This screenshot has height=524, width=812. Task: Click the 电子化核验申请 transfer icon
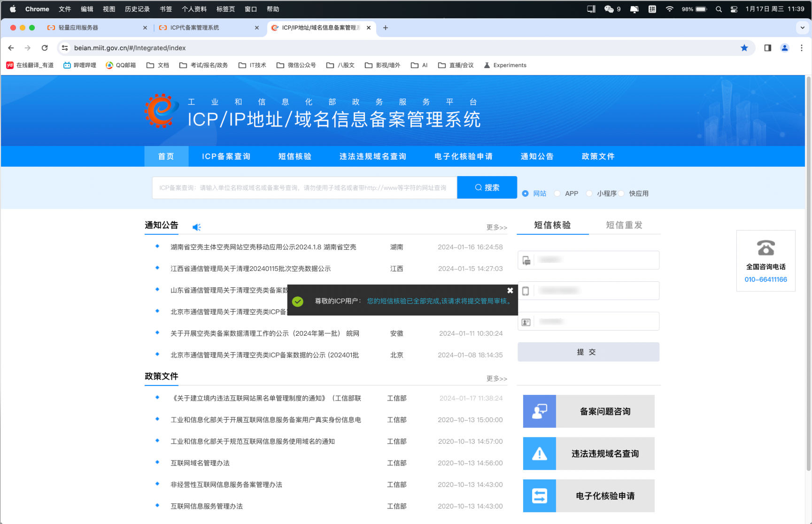pyautogui.click(x=539, y=496)
